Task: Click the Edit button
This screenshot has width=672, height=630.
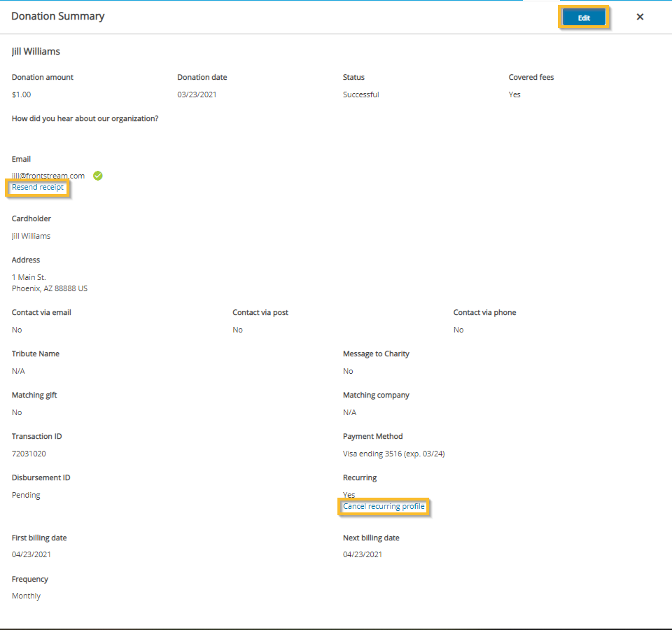Action: [x=584, y=17]
